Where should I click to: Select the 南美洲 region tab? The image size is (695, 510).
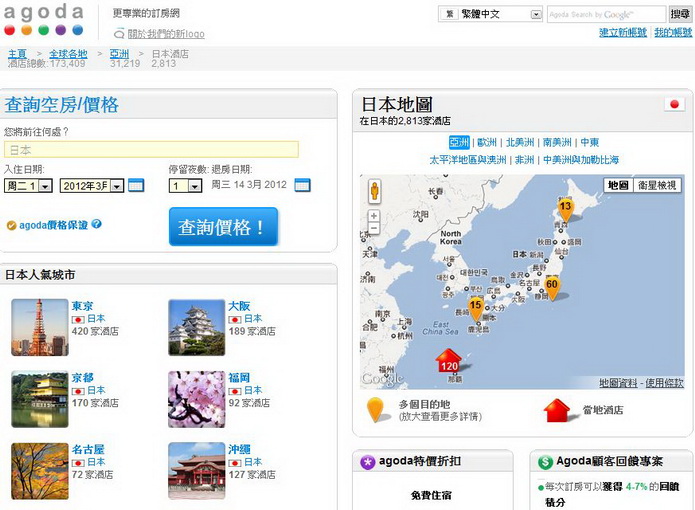[x=557, y=142]
